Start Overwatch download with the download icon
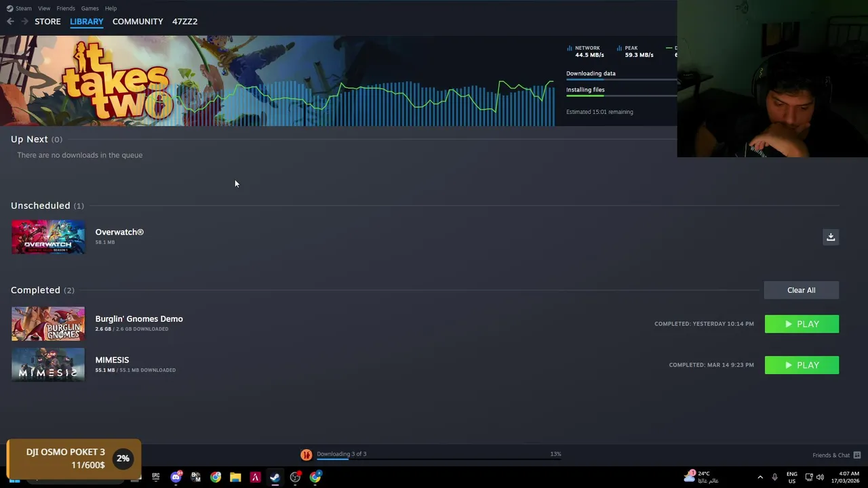Screen dimensions: 868x488 [x=831, y=237]
